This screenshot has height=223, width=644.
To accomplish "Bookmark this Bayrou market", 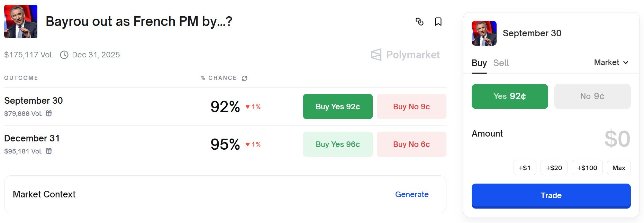I will coord(438,22).
